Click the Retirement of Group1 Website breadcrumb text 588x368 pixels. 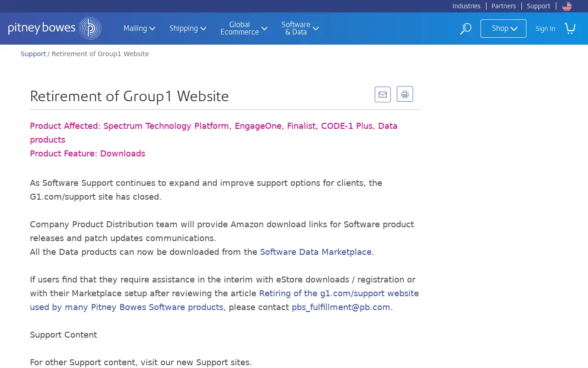click(100, 54)
